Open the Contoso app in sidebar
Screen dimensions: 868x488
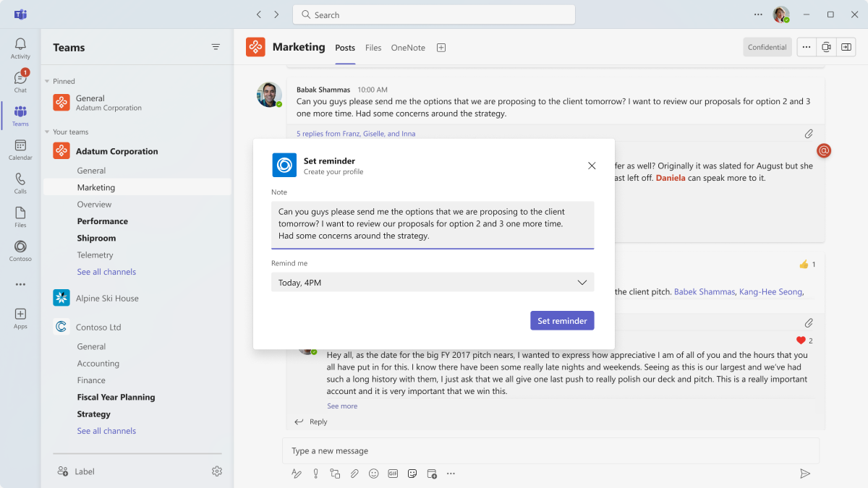pos(20,250)
